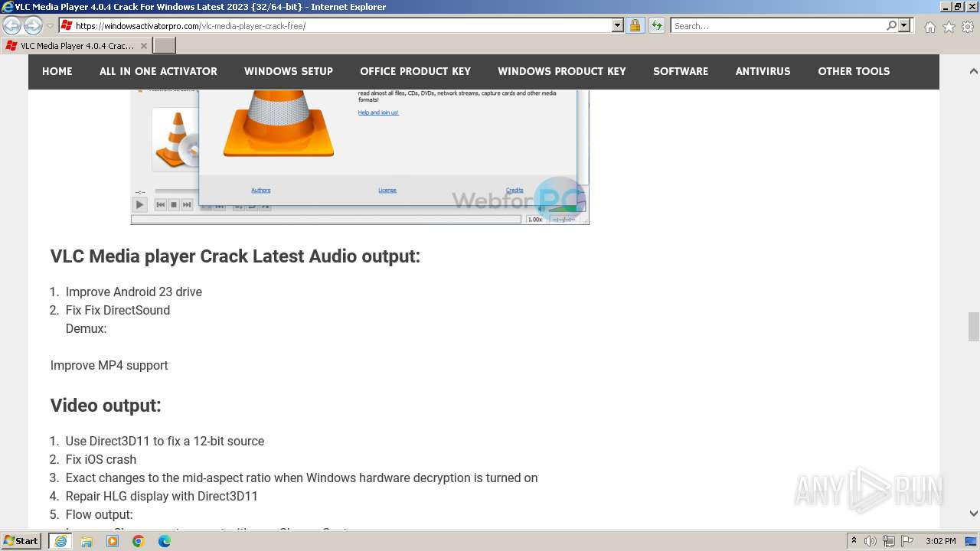The width and height of the screenshot is (980, 551).
Task: Open the WINDOWS PRODUCT KEY menu
Action: [562, 71]
